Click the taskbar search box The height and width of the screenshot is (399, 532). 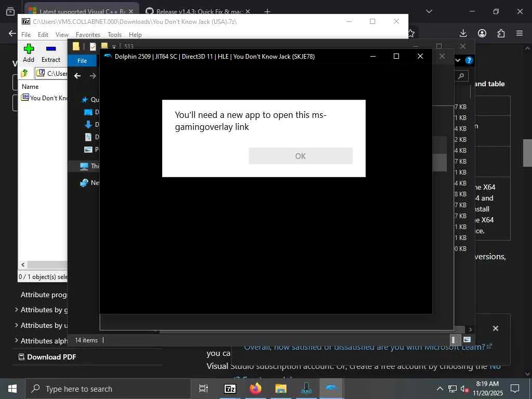(x=108, y=389)
